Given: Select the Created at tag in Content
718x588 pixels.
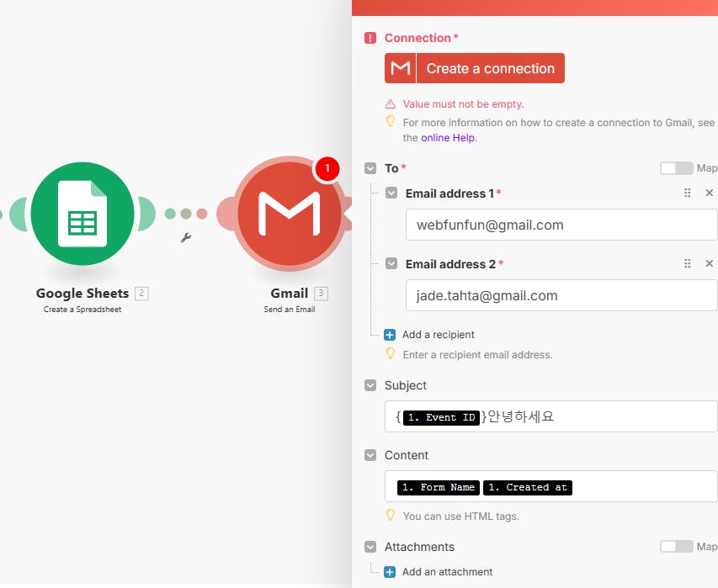Looking at the screenshot, I should tap(528, 487).
